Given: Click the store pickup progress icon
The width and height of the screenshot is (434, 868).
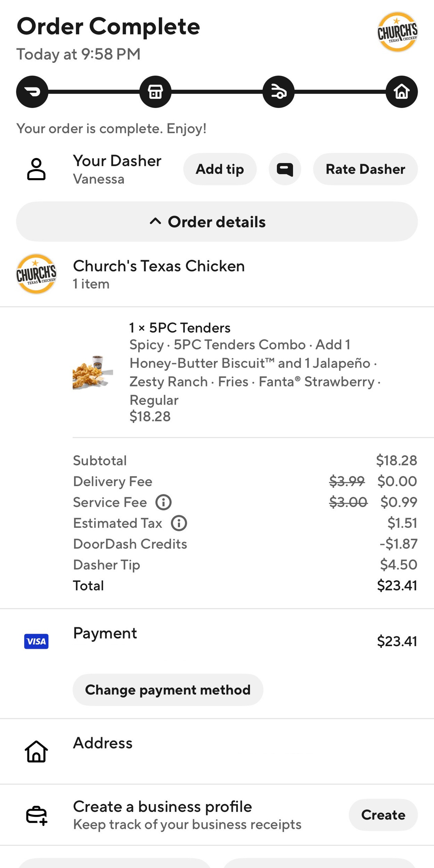Looking at the screenshot, I should click(155, 92).
